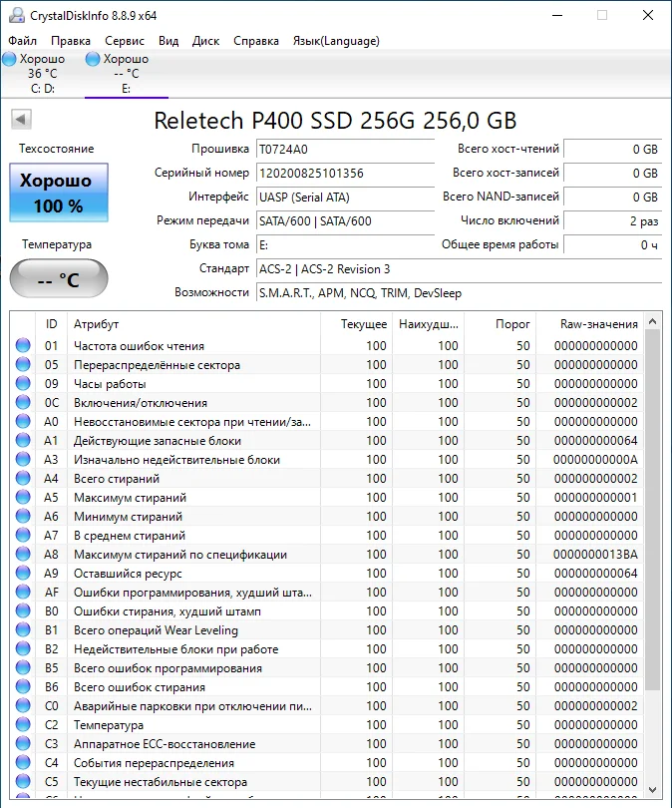Click the serial number field 120200825101356
672x808 pixels.
346,174
